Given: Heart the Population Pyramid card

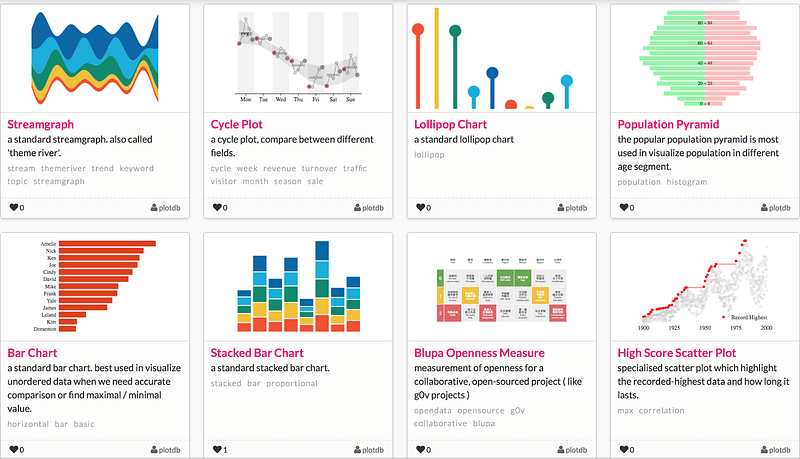Looking at the screenshot, I should [624, 208].
